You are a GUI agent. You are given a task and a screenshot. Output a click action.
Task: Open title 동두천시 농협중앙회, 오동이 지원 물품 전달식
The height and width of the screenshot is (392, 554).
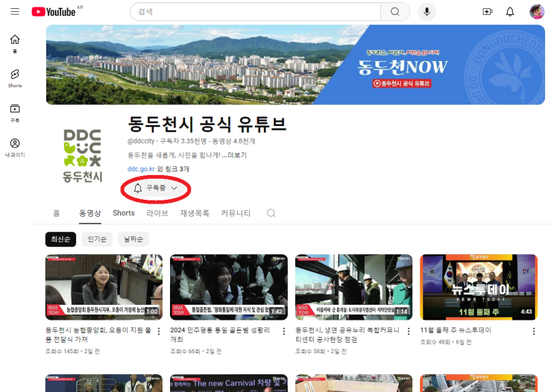click(x=98, y=335)
